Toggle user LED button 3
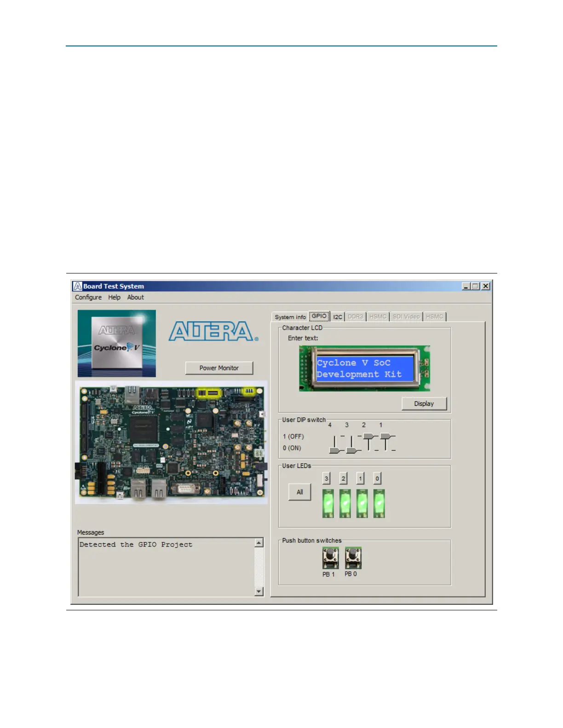The width and height of the screenshot is (563, 728). pyautogui.click(x=327, y=478)
